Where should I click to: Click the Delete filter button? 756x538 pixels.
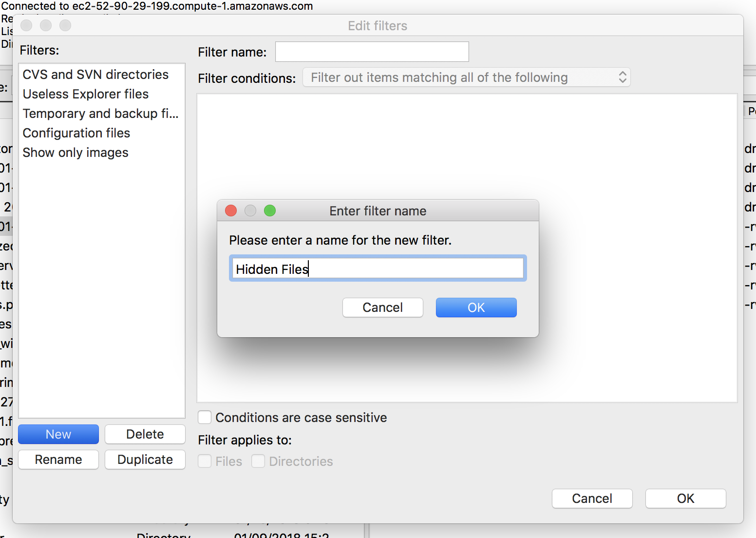tap(145, 434)
